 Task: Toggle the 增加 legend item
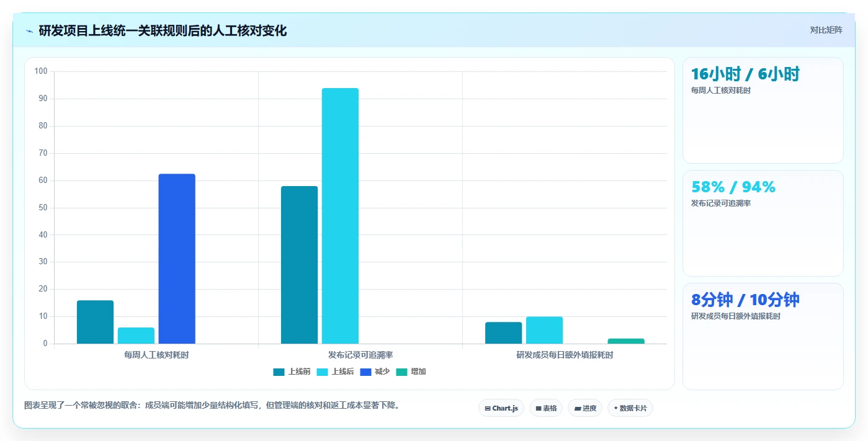[x=411, y=372]
